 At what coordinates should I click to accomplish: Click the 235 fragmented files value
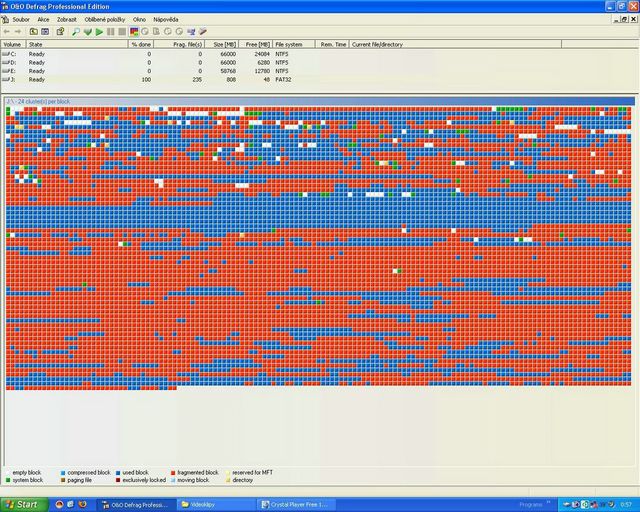197,80
